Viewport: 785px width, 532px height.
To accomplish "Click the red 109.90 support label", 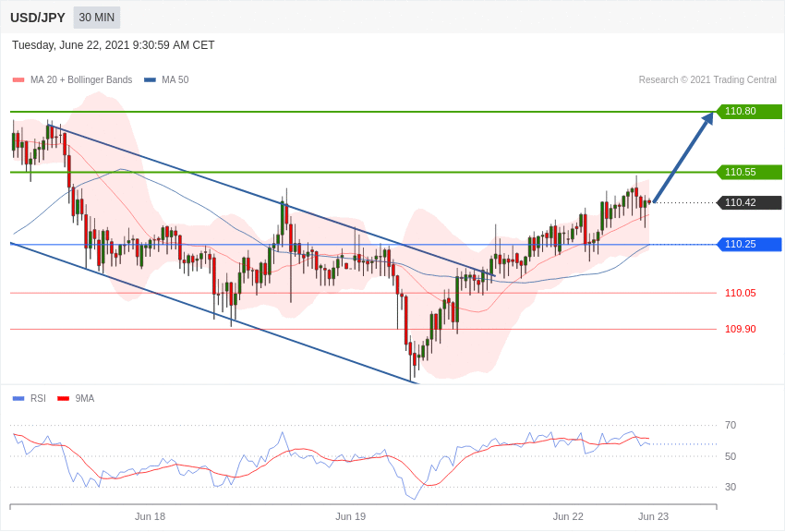I will coord(741,330).
